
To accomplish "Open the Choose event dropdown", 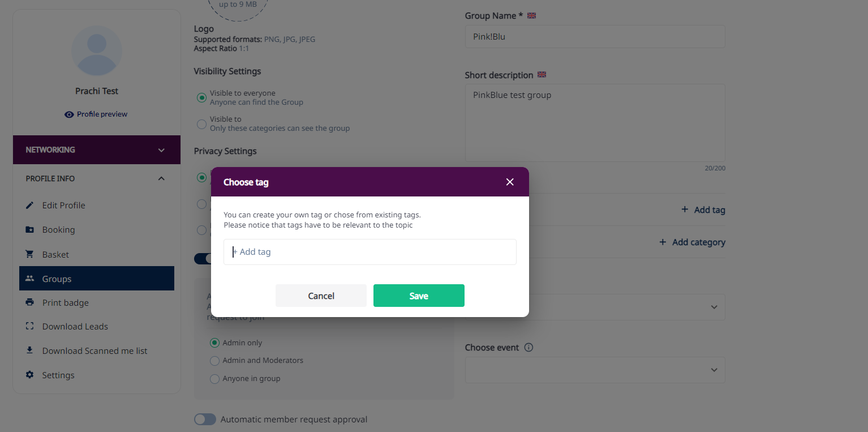I will [x=595, y=370].
